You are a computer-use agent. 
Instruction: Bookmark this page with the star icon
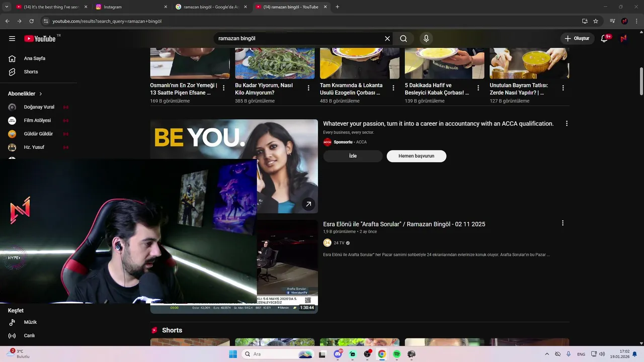click(596, 21)
